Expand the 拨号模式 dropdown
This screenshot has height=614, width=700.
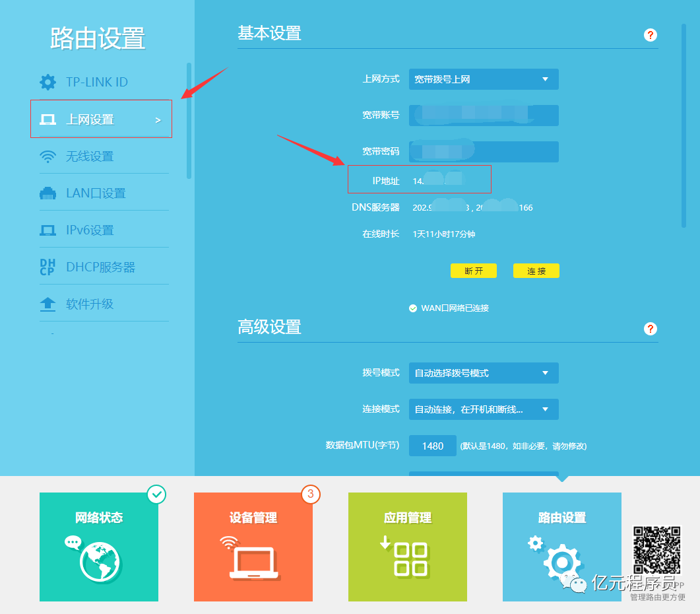click(483, 373)
